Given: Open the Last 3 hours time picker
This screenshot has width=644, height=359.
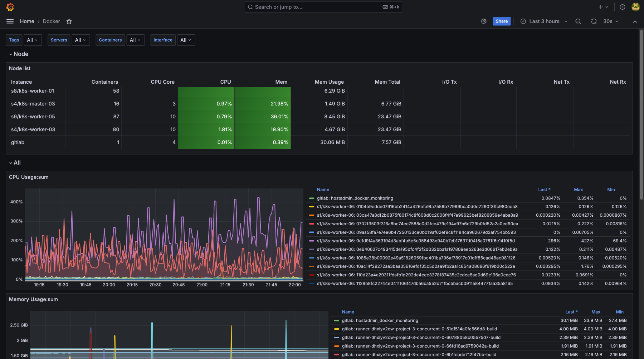Looking at the screenshot, I should click(x=544, y=21).
